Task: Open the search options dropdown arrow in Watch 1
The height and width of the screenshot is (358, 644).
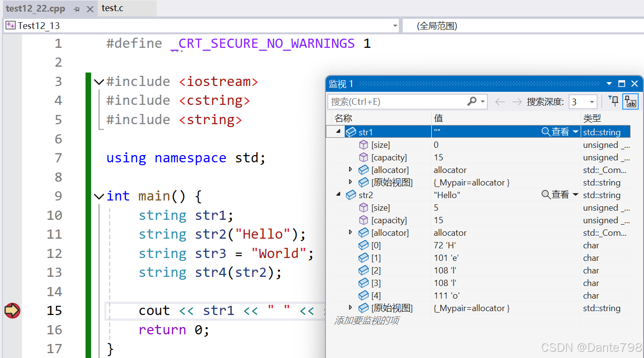Action: coord(483,101)
